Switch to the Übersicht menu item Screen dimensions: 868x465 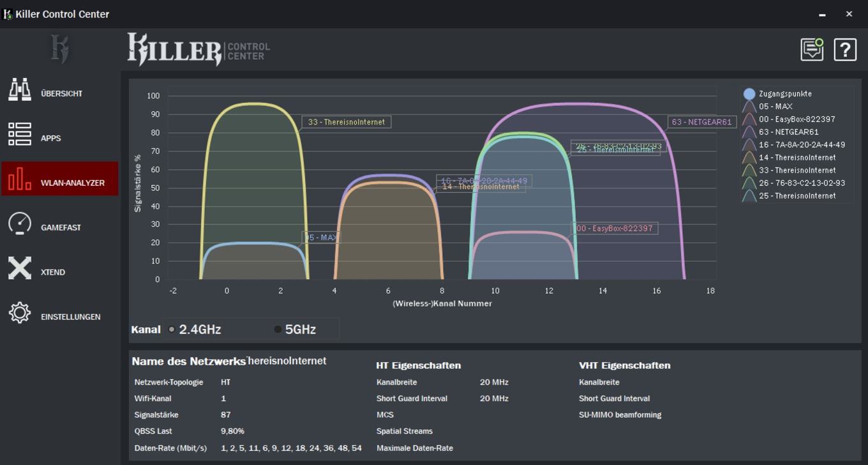click(x=62, y=93)
